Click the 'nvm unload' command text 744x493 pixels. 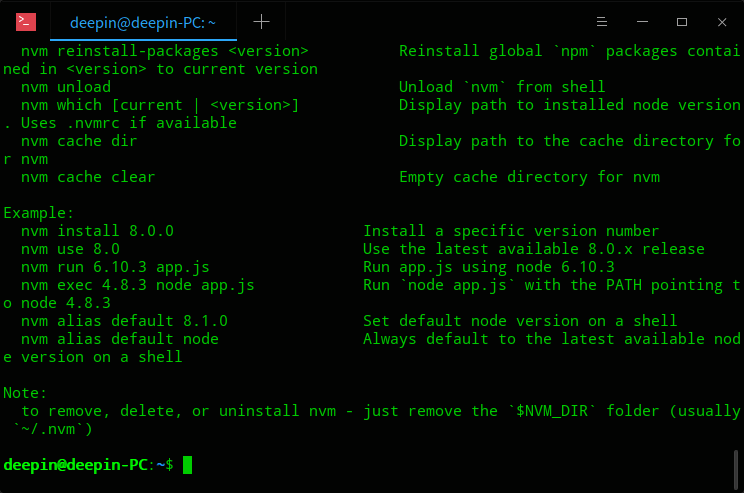tap(66, 87)
